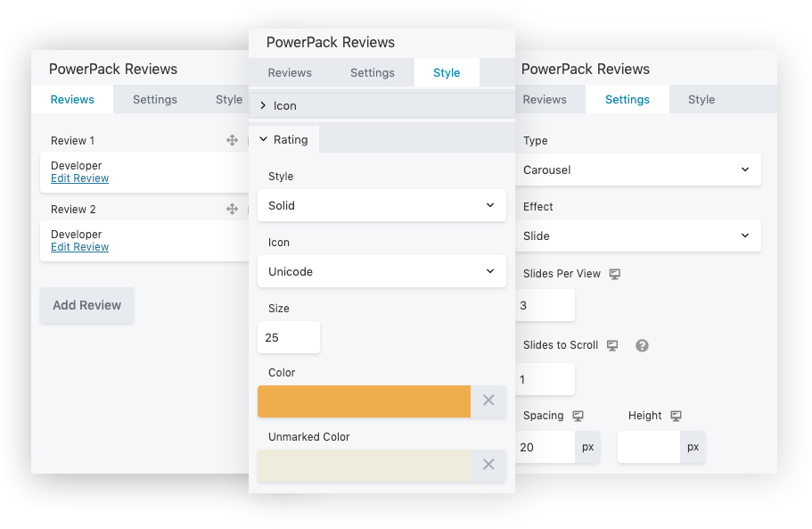
Task: Expand the Icon section
Action: tap(381, 105)
